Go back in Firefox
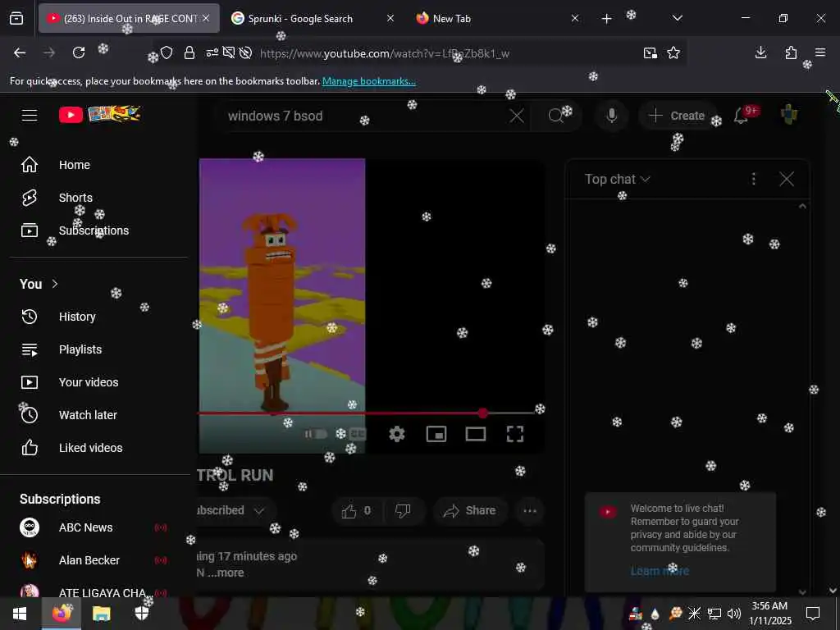 pos(20,52)
